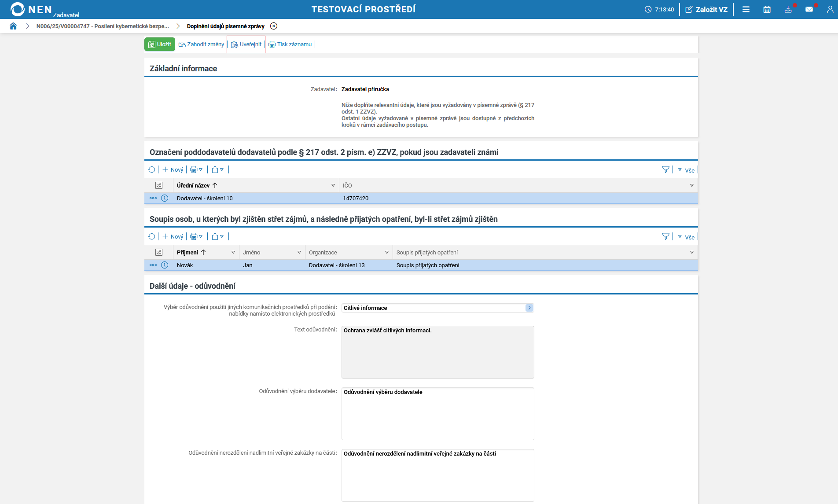Image resolution: width=838 pixels, height=504 pixels.
Task: Open export options for the střet zájmů table
Action: point(218,236)
